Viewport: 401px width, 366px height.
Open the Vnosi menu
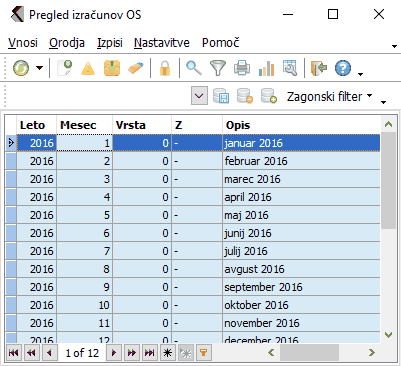(x=23, y=43)
